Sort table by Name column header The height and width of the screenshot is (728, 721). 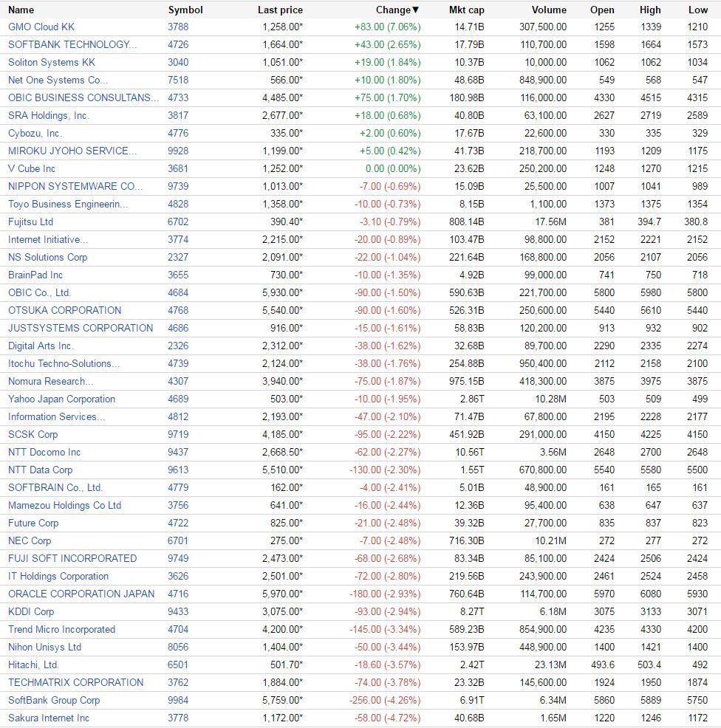(x=21, y=10)
